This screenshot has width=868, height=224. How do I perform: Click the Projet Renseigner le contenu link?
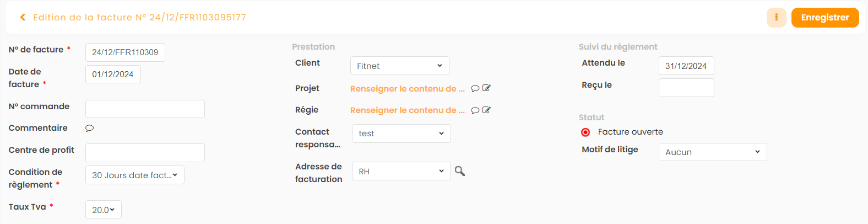407,89
